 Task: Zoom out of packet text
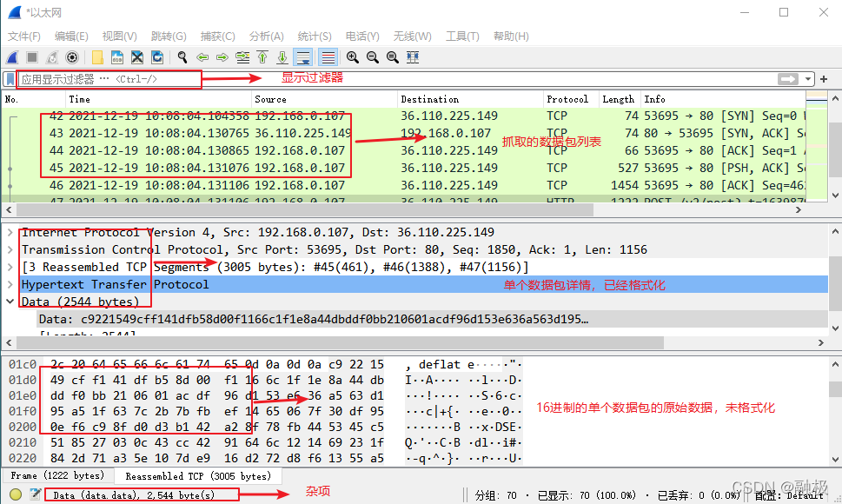coord(372,57)
